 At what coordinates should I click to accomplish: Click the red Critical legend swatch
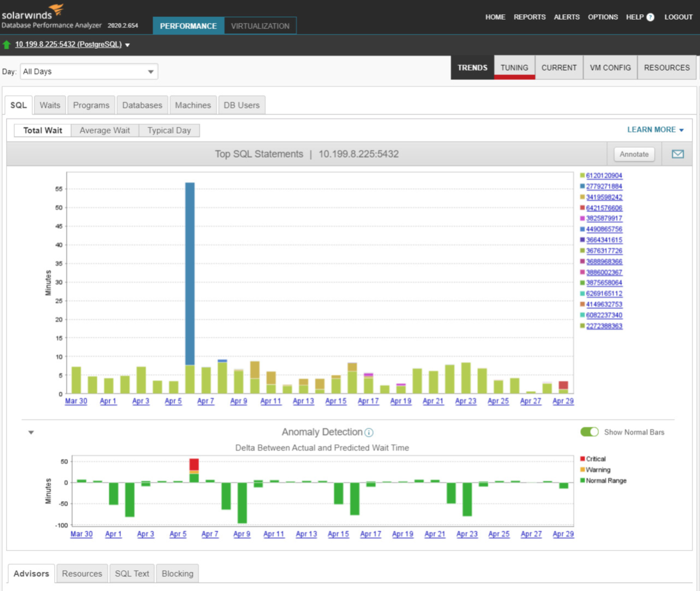tap(582, 458)
